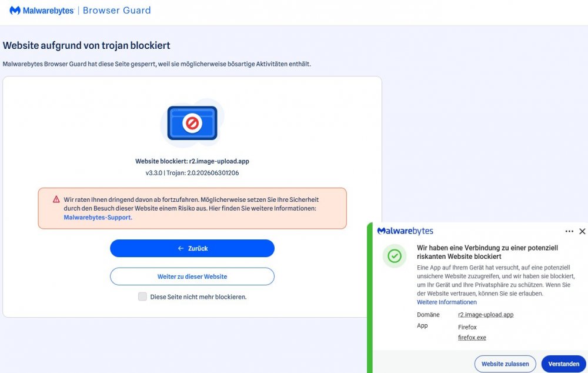588x373 pixels.
Task: Open the Weitere Informationen link
Action: pos(447,302)
